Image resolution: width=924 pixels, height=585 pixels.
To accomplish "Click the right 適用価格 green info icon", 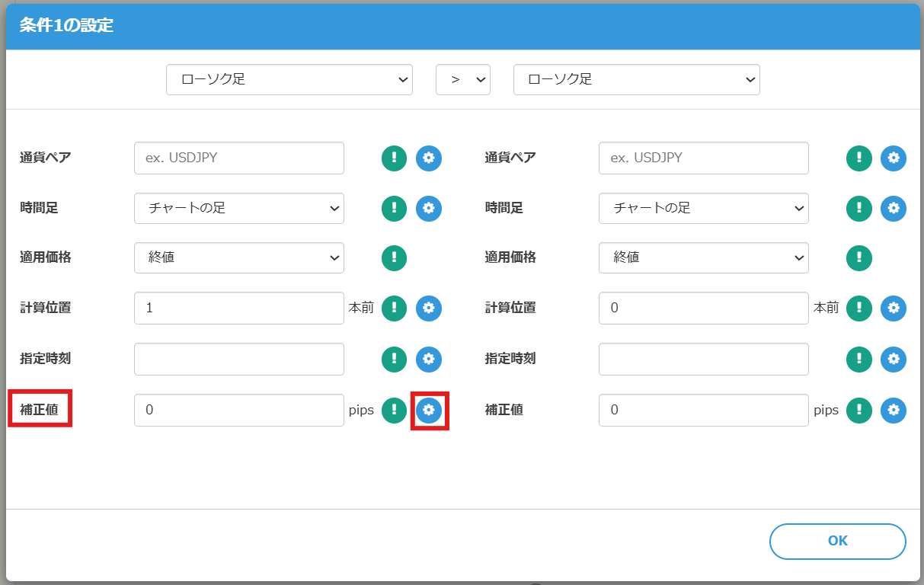I will [x=858, y=257].
